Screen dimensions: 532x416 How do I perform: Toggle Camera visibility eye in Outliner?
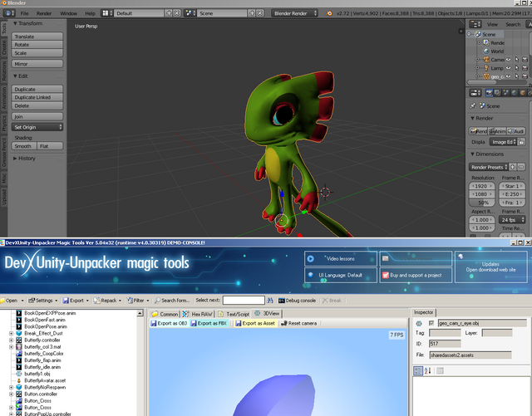click(508, 60)
